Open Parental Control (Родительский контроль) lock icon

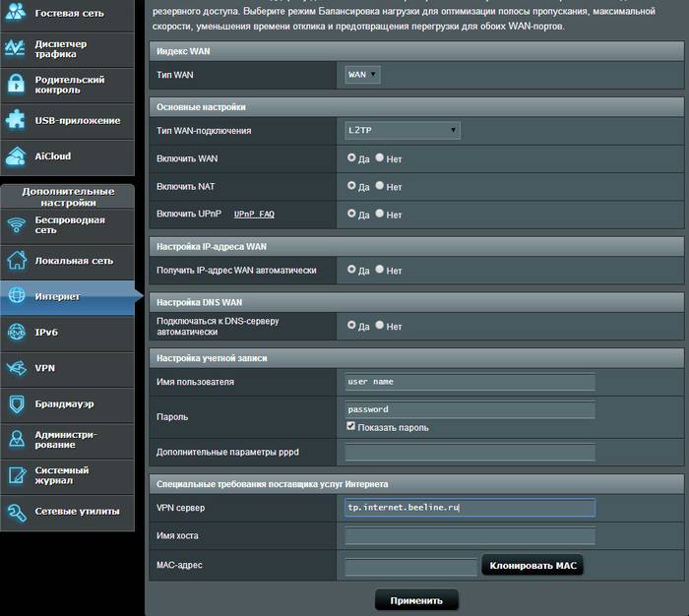click(x=16, y=85)
